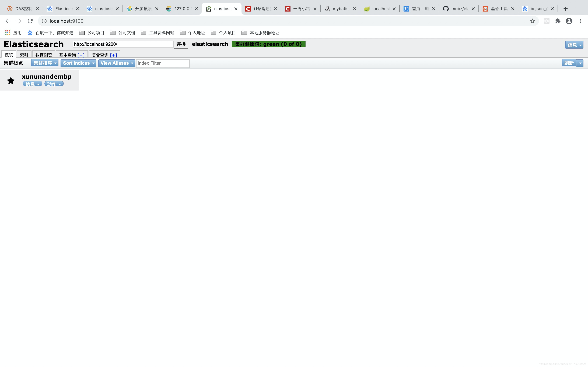Open the Chrome extensions puzzle icon
Screen dimensions: 588x367
click(558, 21)
